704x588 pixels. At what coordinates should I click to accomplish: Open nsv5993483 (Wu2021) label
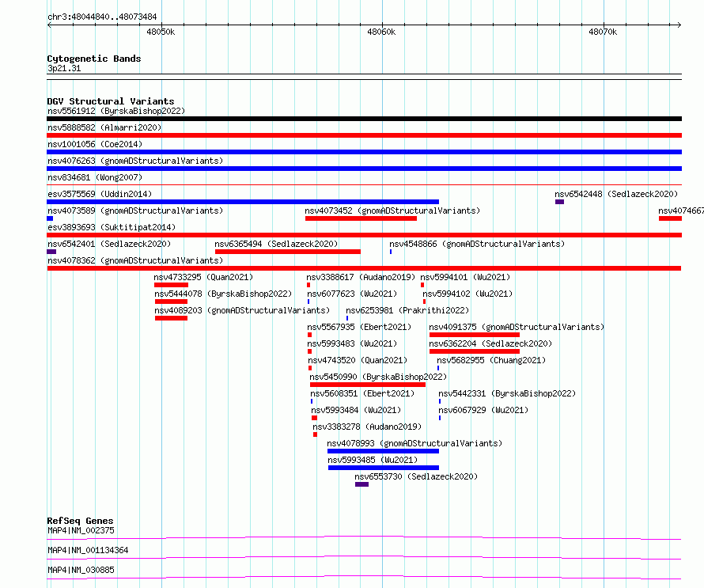[x=352, y=343]
